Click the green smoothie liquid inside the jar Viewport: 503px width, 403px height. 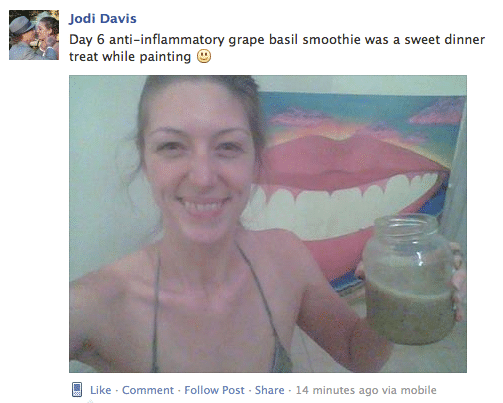click(x=410, y=315)
